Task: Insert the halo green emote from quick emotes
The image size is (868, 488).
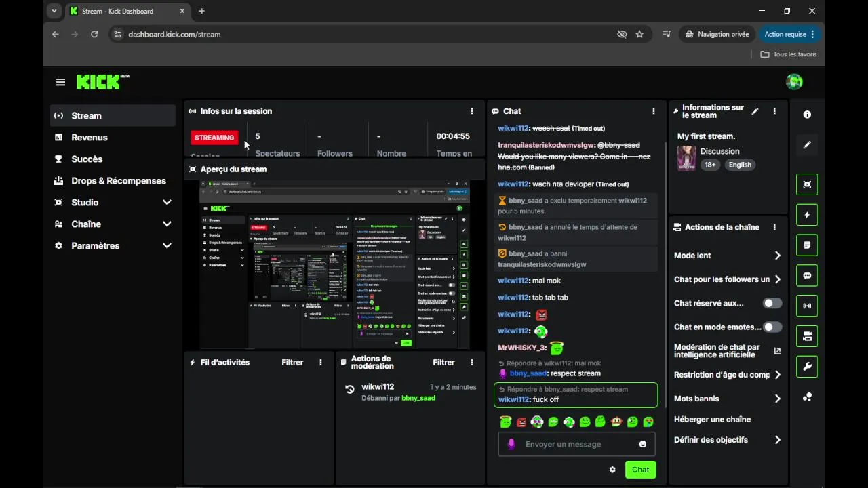Action: pos(505,422)
